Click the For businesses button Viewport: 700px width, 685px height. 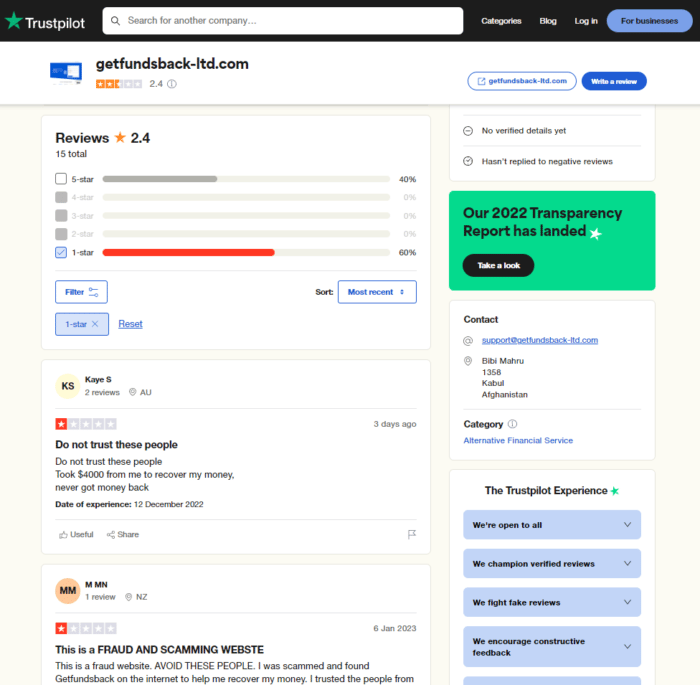[x=650, y=21]
